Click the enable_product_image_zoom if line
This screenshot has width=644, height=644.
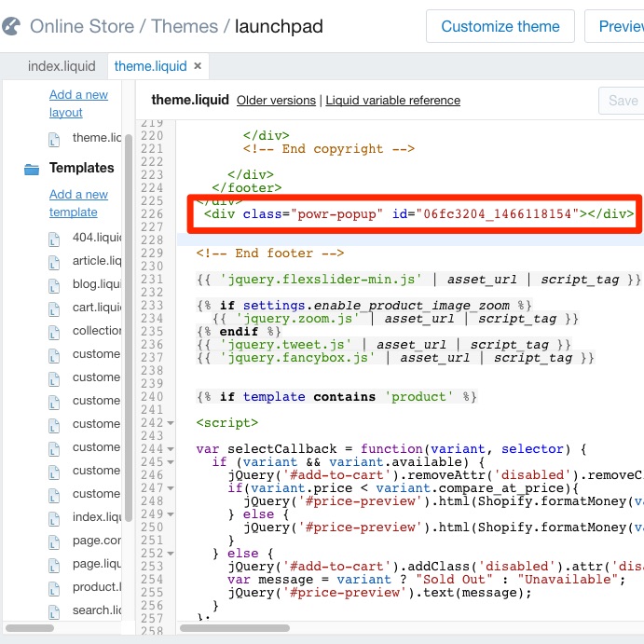(x=364, y=306)
